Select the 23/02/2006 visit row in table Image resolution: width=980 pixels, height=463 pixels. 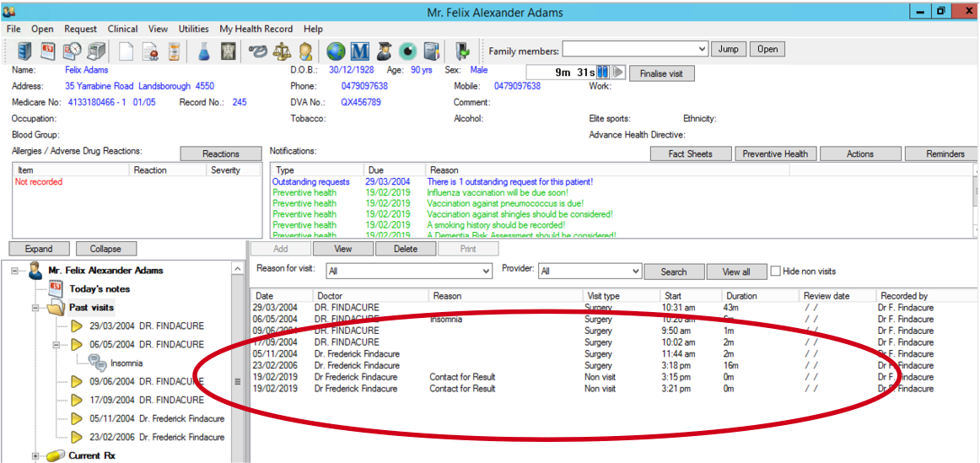click(x=614, y=365)
